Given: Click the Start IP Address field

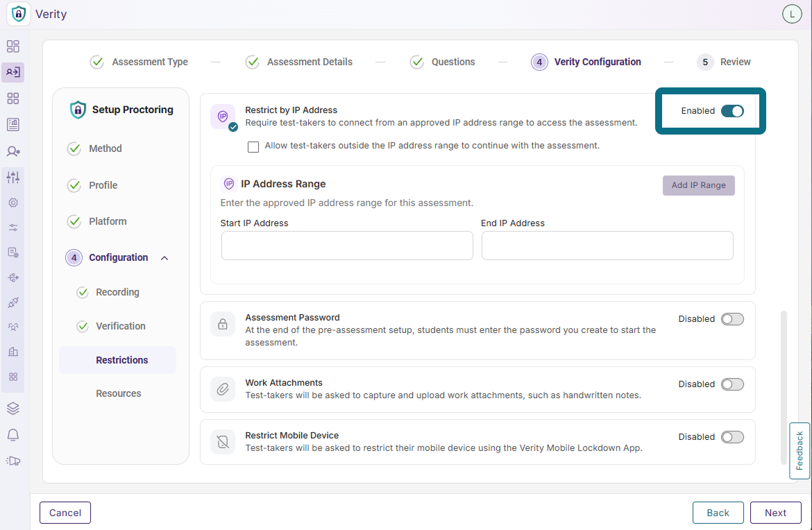Looking at the screenshot, I should click(347, 246).
